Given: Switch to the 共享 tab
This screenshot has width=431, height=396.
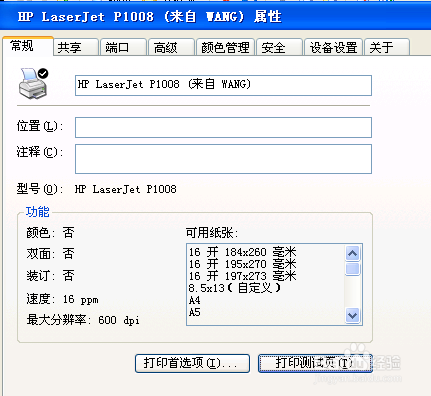Looking at the screenshot, I should [x=76, y=47].
